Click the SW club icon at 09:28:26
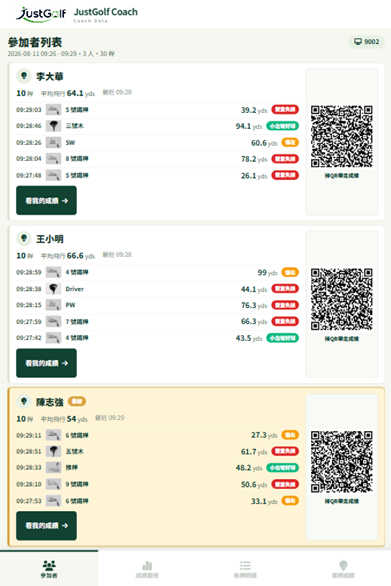 53,142
